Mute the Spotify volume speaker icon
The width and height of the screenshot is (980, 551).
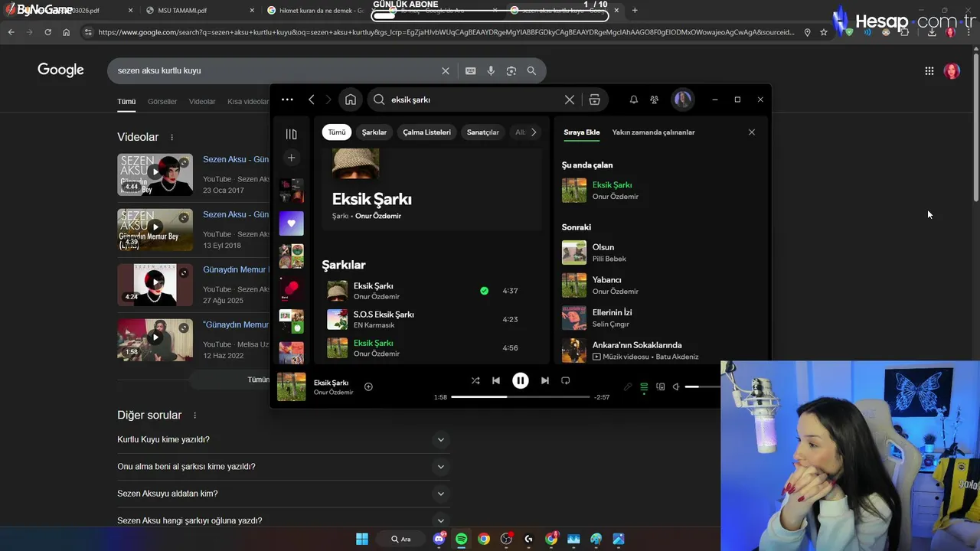pos(676,387)
